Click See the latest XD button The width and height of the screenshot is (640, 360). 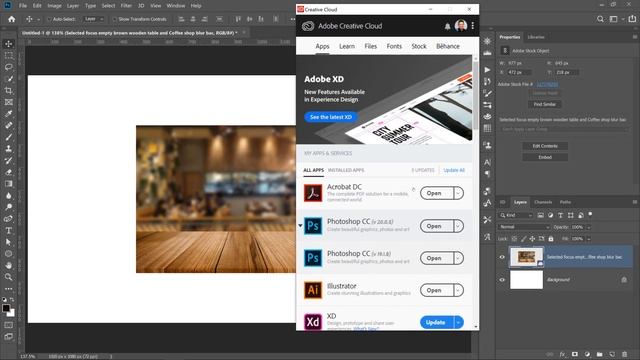click(x=331, y=117)
